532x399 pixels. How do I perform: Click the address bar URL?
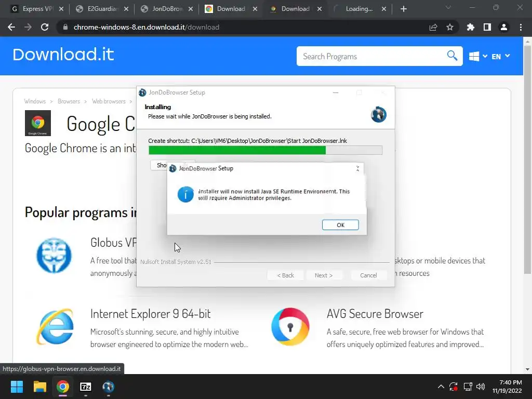(146, 27)
